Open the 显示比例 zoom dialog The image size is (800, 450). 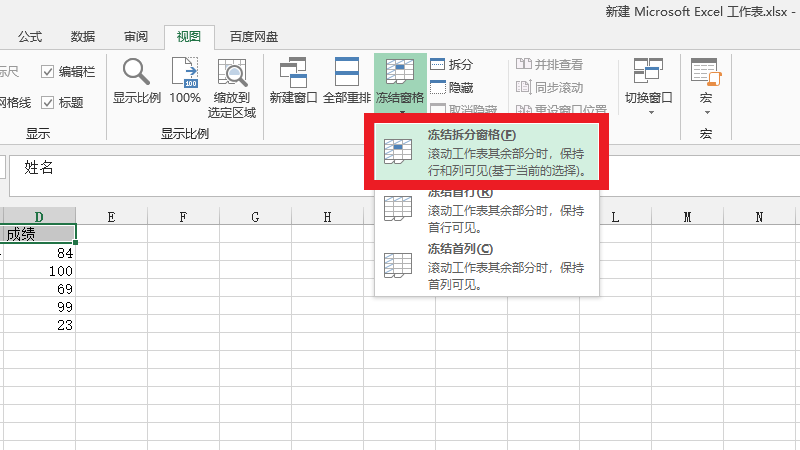click(x=136, y=80)
